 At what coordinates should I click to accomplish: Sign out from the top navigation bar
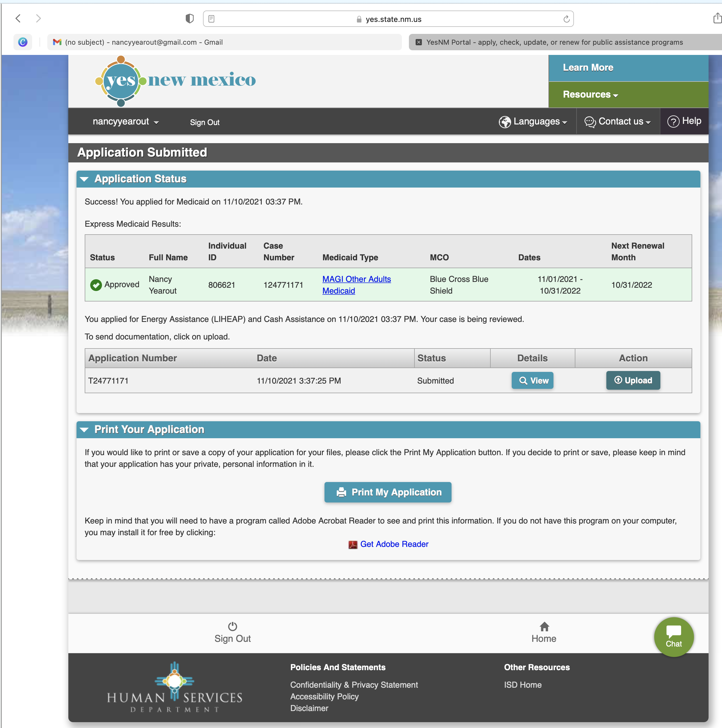pos(205,122)
